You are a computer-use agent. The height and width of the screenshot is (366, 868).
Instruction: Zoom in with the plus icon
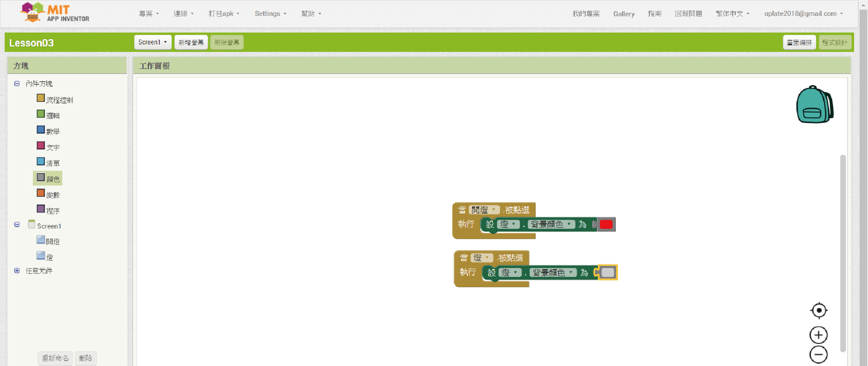818,335
